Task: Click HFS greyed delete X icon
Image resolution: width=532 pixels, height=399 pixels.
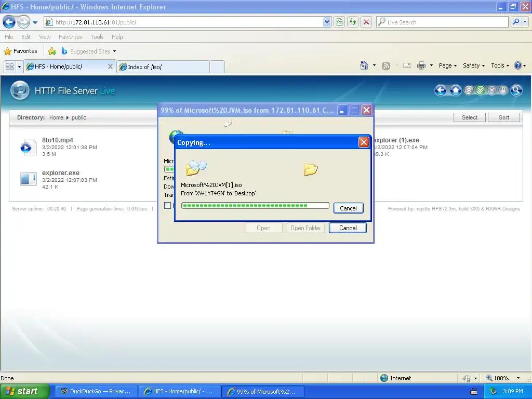Action: click(491, 90)
